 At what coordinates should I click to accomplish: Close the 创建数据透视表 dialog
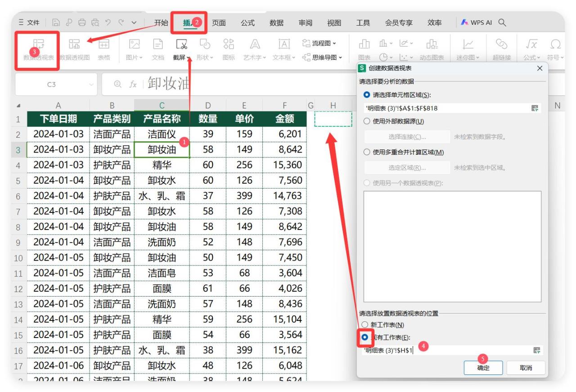[540, 68]
